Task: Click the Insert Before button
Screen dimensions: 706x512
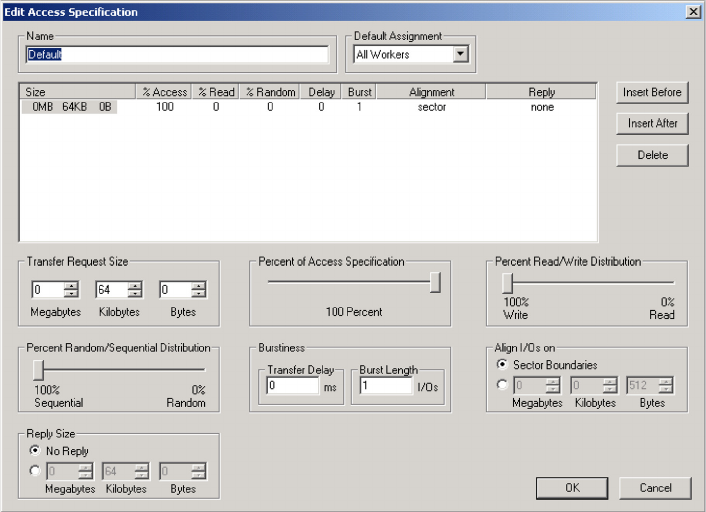Action: click(x=652, y=92)
